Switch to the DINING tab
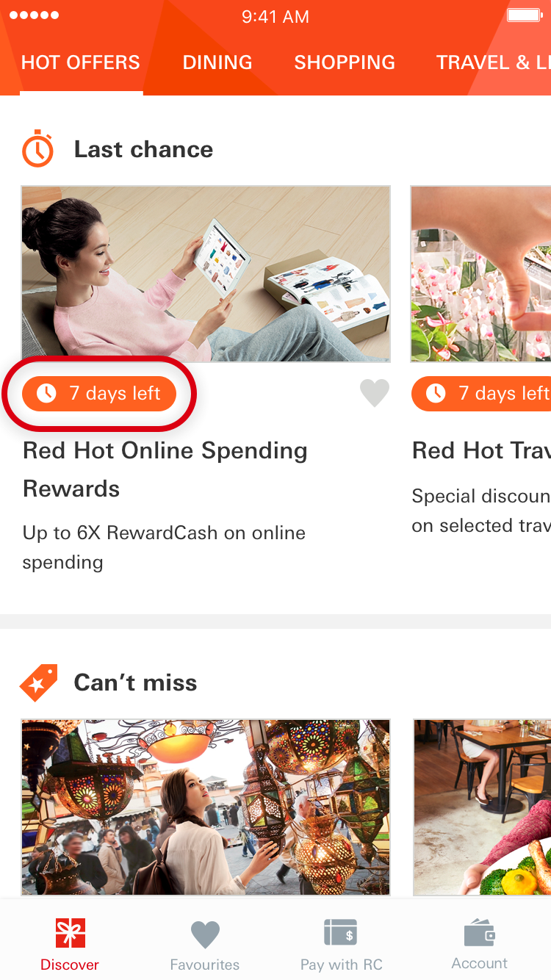Screen dimensions: 551x980 [217, 63]
